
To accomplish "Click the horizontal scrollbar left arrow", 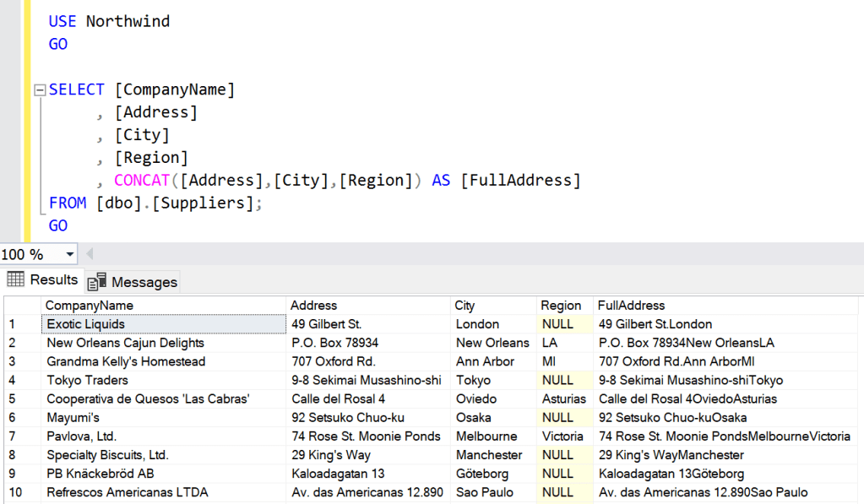I will [x=90, y=254].
